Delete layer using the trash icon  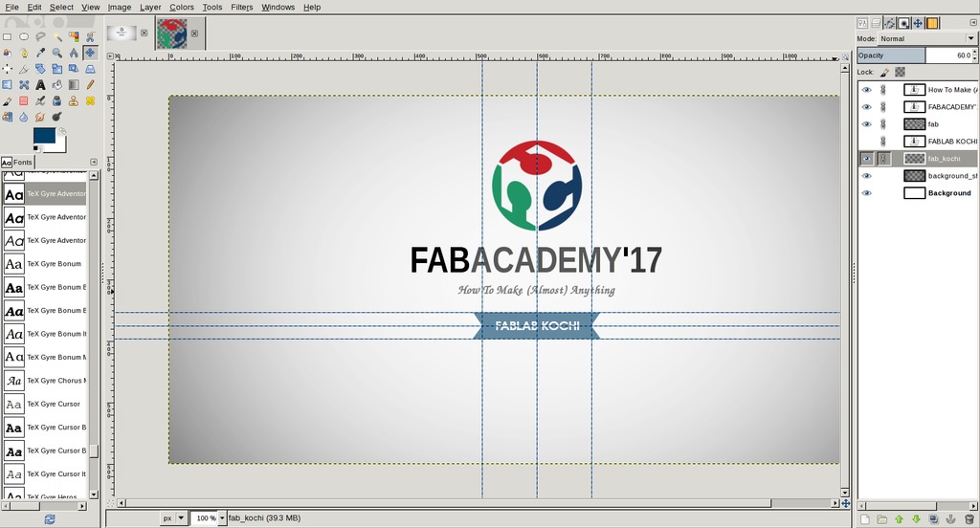click(969, 519)
